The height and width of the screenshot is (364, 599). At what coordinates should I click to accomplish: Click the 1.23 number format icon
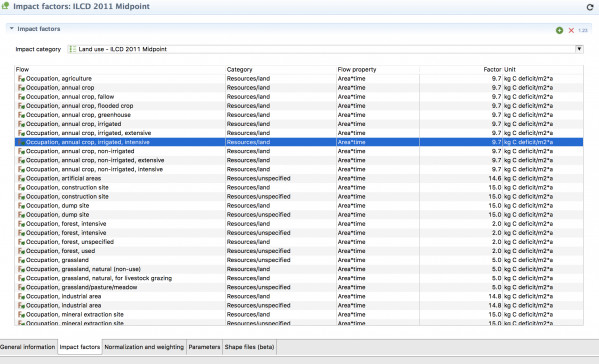[x=583, y=30]
